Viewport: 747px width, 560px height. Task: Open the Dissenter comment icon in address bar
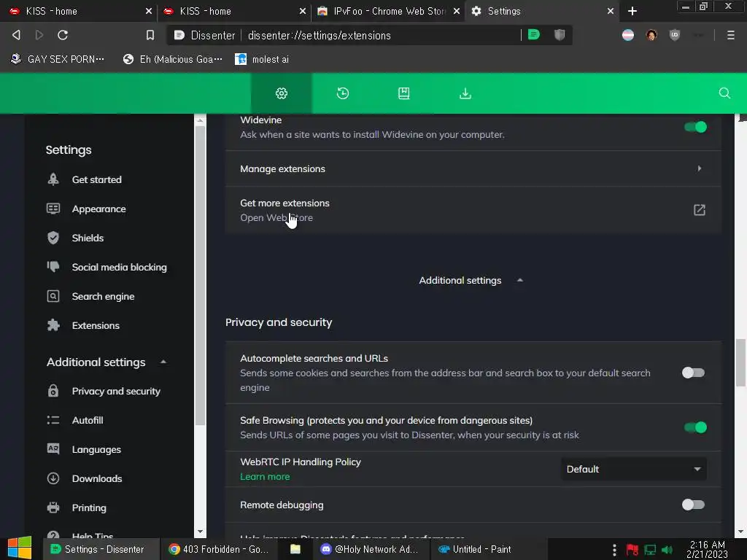tap(534, 35)
